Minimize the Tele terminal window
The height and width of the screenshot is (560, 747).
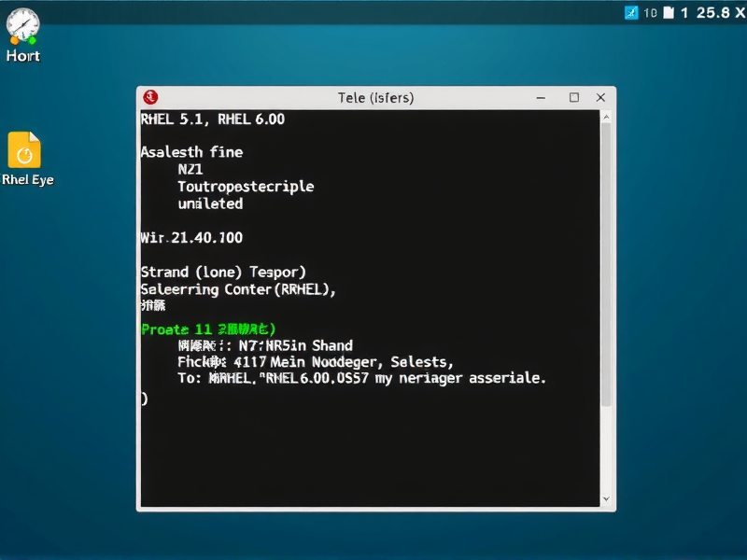tap(540, 97)
